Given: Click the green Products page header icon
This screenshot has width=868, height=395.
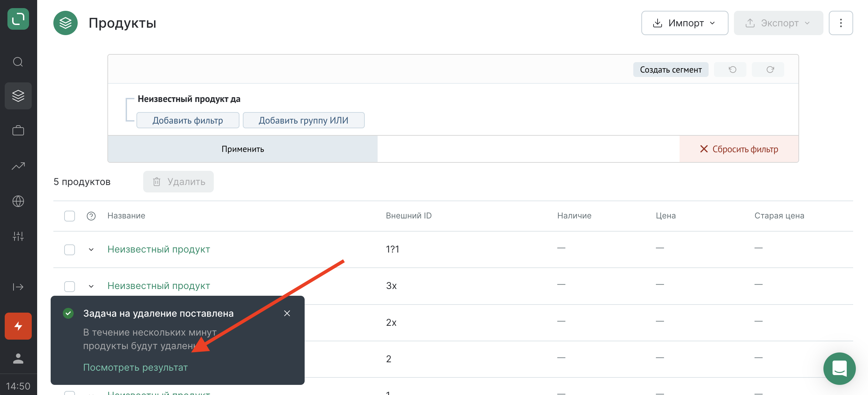Looking at the screenshot, I should (x=66, y=23).
